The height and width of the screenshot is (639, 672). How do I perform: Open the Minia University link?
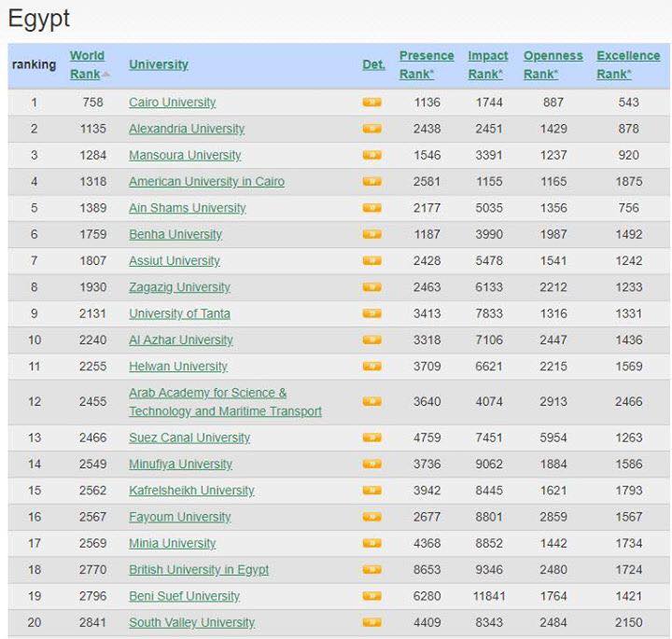pyautogui.click(x=173, y=544)
